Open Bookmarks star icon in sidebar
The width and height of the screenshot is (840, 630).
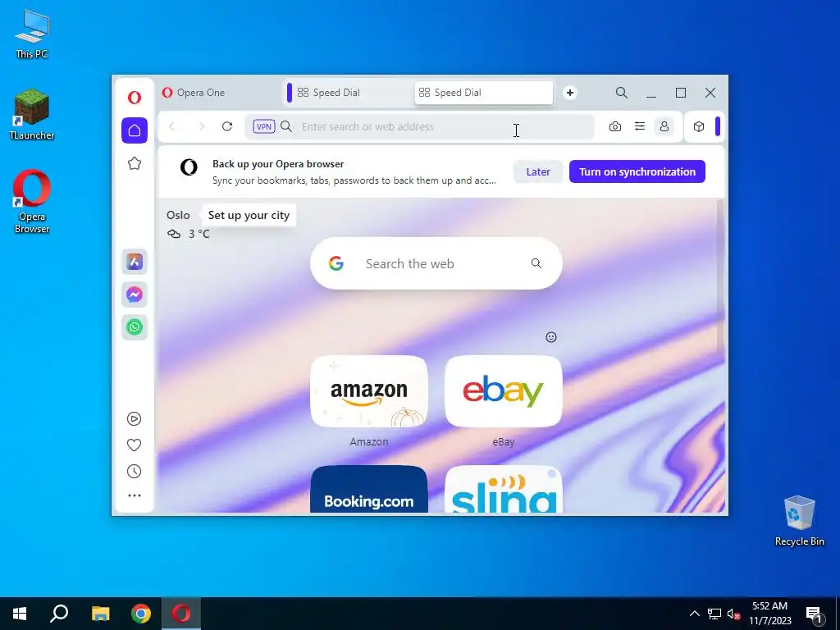(135, 163)
